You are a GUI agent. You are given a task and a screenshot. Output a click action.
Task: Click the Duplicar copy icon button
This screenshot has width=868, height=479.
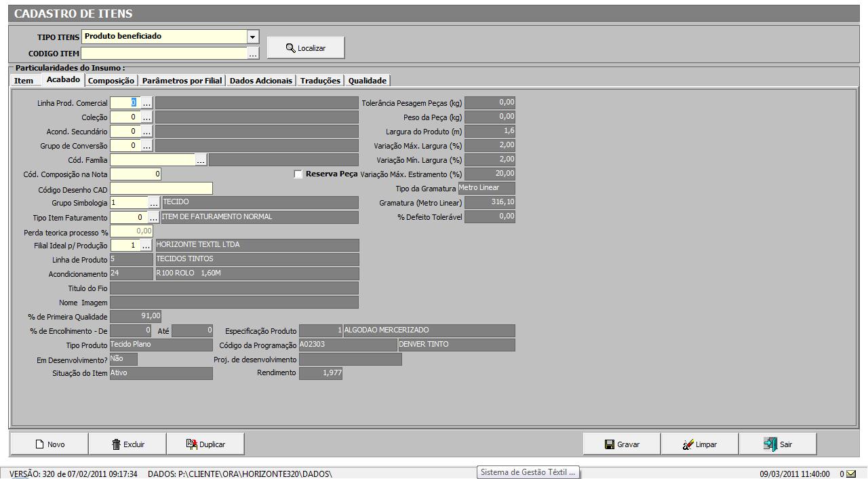[205, 444]
